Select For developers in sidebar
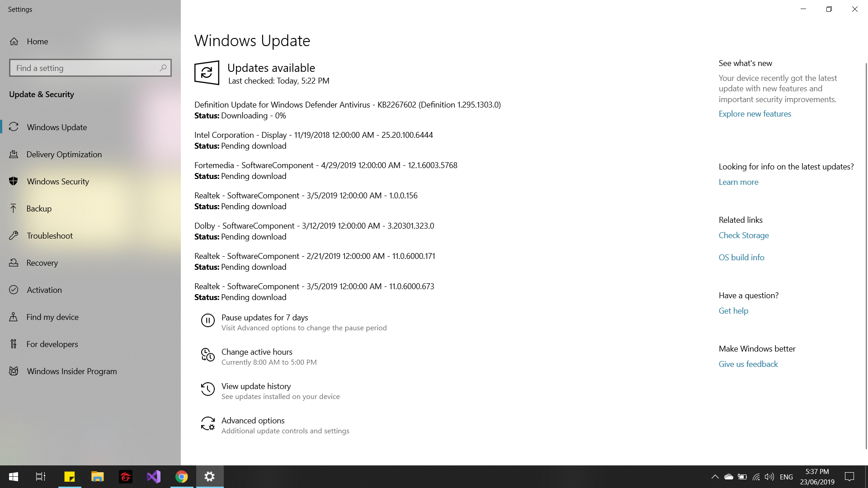Viewport: 868px width, 488px height. point(90,344)
